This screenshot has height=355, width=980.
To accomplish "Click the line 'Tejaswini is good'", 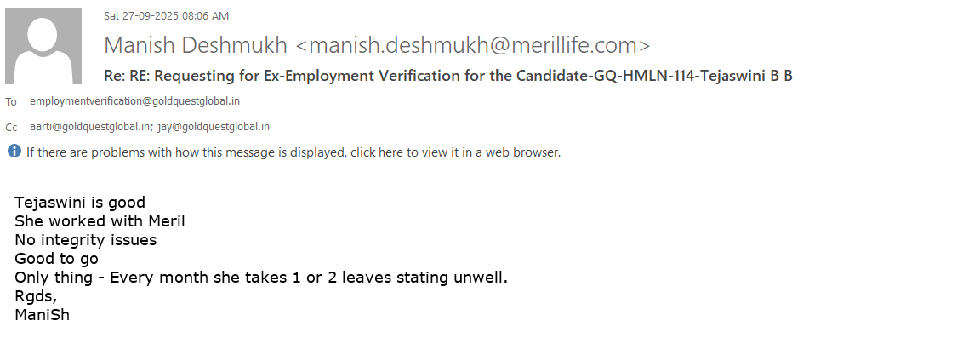I will coord(80,203).
